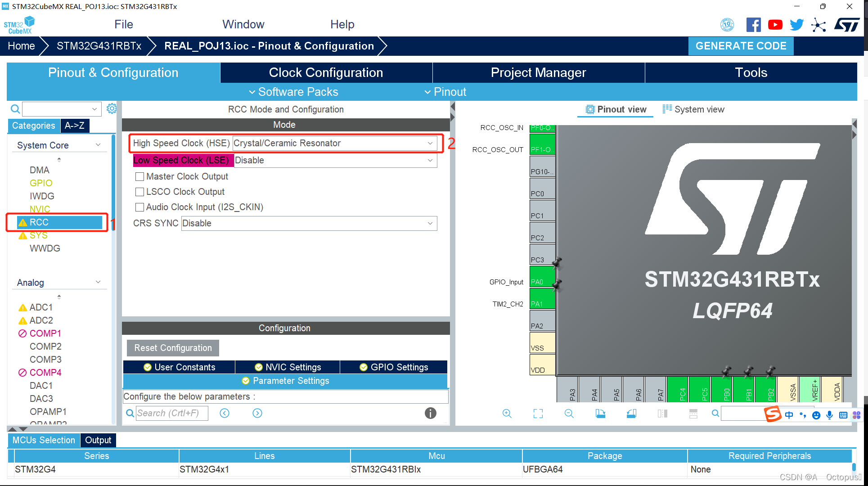Click the pin search magnifier icon

tap(715, 413)
